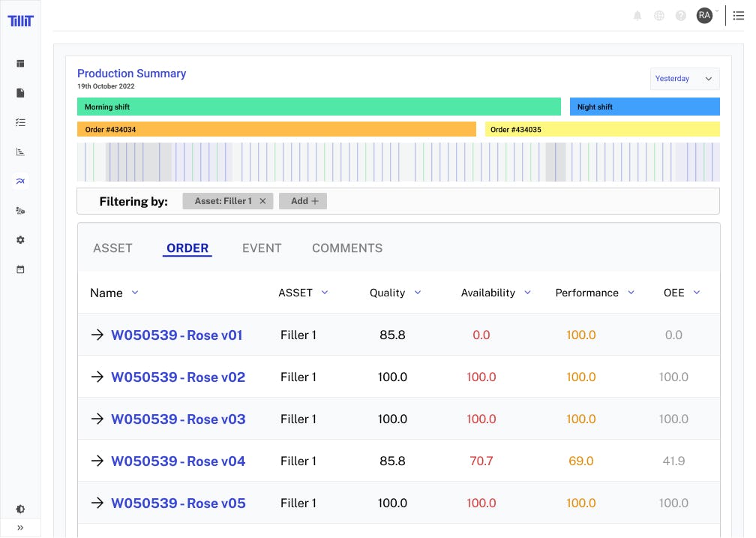Open the checklist icon in sidebar
This screenshot has width=756, height=538.
pos(20,122)
